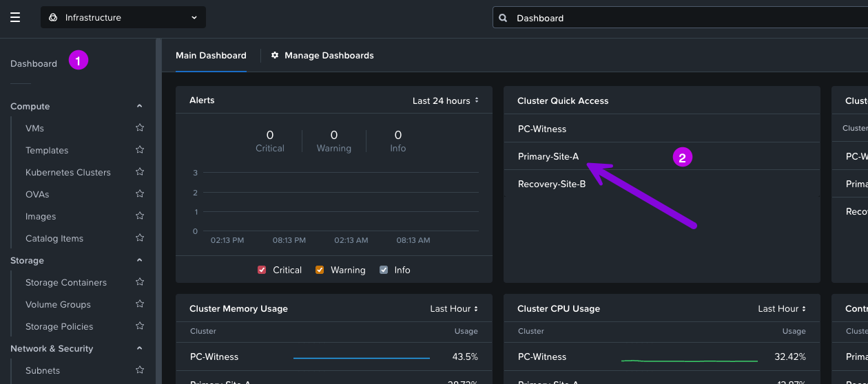Click the PC-Witness memory usage sparkline
The width and height of the screenshot is (868, 384).
(362, 358)
